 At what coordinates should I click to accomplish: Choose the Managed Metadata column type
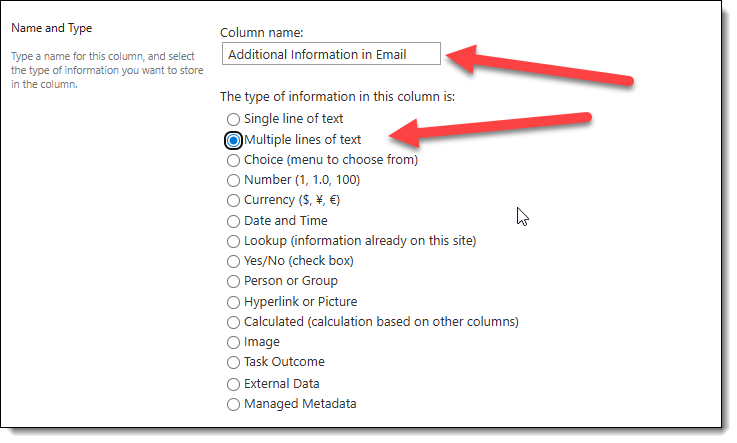pos(234,404)
